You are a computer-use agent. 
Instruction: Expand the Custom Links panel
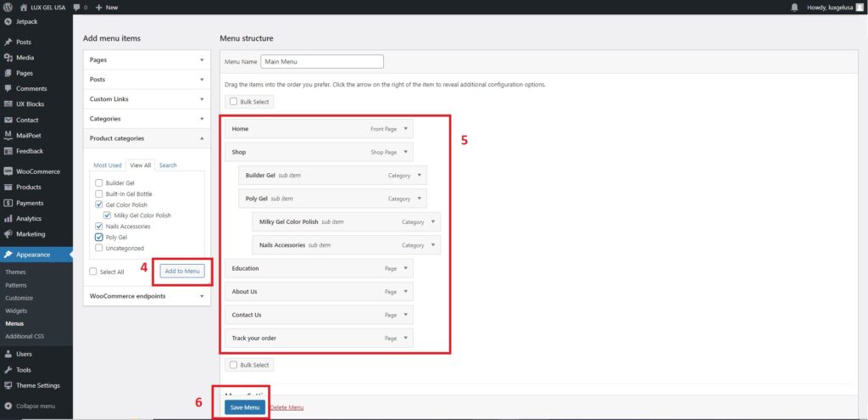click(x=147, y=99)
